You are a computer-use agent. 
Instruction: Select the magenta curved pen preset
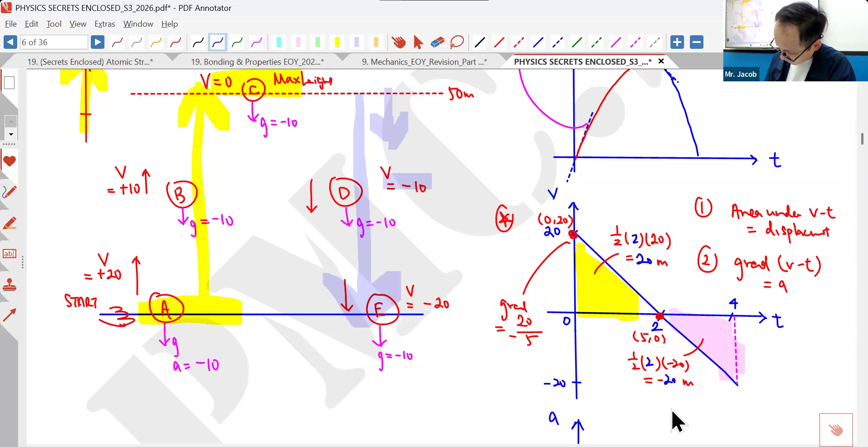pyautogui.click(x=256, y=42)
